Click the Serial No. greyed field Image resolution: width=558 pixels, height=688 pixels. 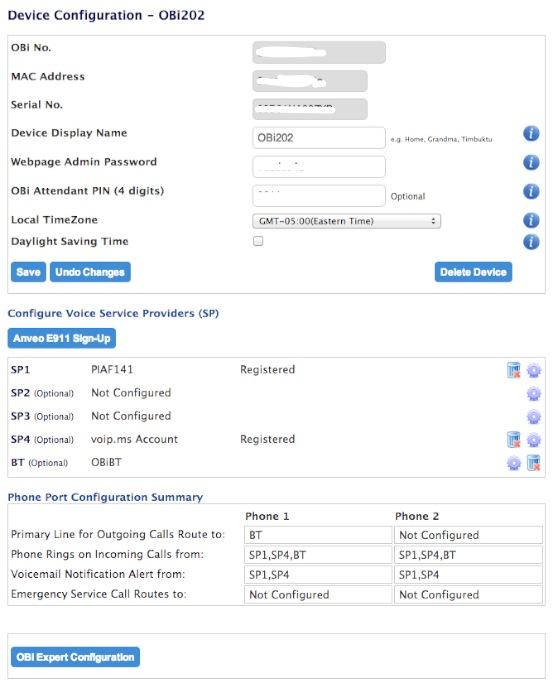point(310,109)
